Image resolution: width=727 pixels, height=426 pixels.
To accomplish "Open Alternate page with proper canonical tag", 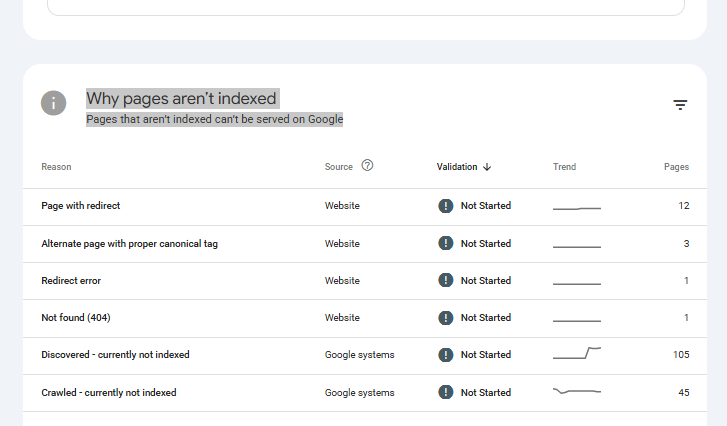I will 129,244.
